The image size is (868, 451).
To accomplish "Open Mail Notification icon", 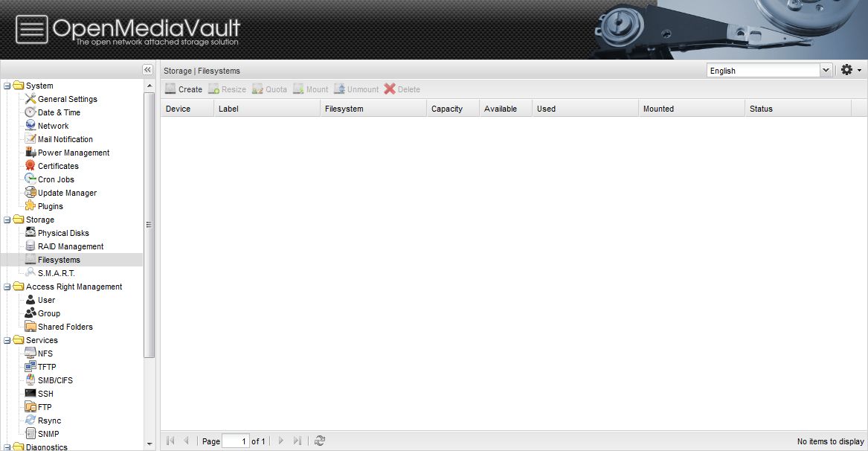I will click(x=30, y=138).
